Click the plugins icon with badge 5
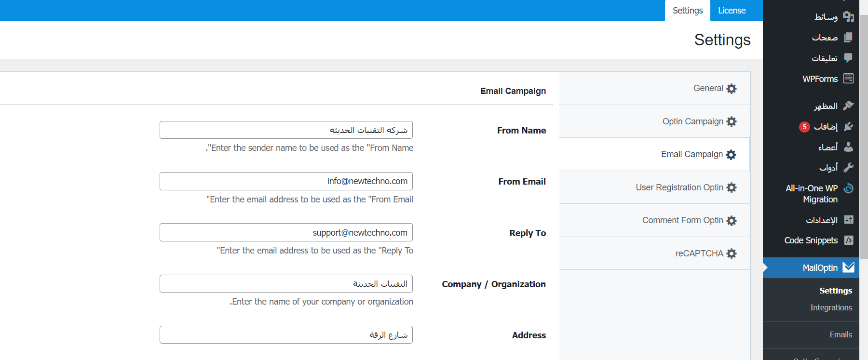This screenshot has height=360, width=868. (x=848, y=126)
